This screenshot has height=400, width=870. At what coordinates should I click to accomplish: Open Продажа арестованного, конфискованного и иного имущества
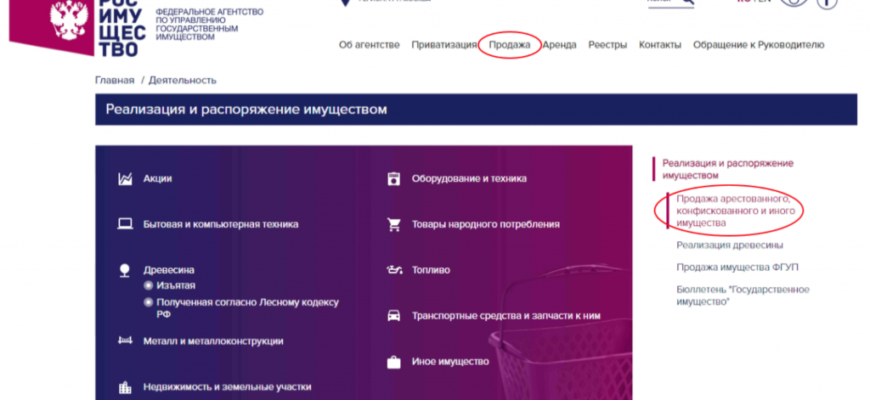(x=736, y=211)
